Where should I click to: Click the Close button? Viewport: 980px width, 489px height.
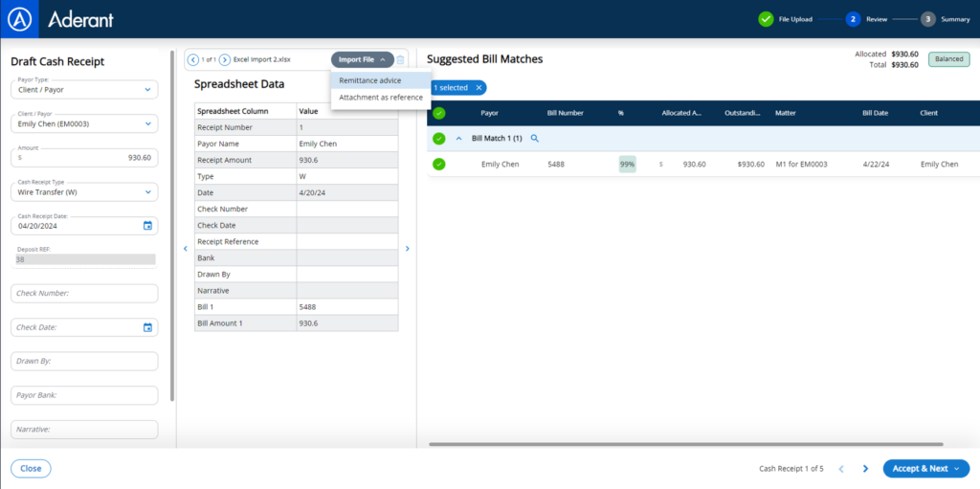coord(31,468)
